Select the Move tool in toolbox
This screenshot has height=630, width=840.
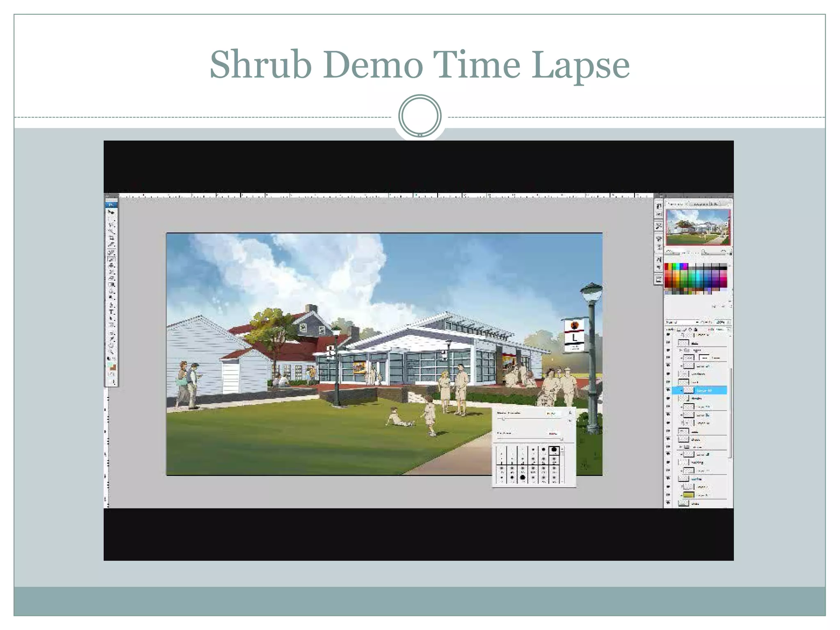tap(111, 212)
